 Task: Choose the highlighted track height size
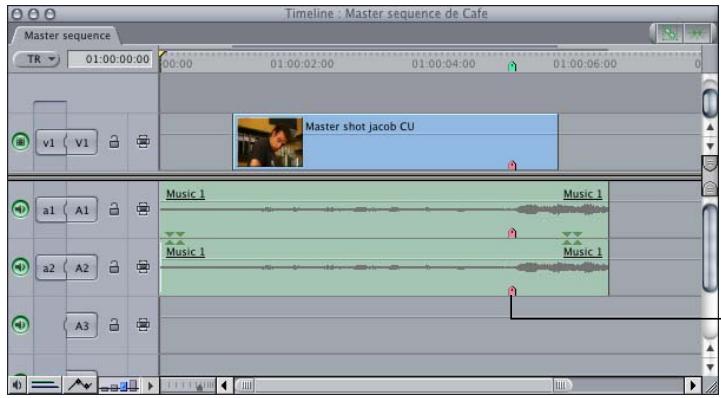click(123, 387)
